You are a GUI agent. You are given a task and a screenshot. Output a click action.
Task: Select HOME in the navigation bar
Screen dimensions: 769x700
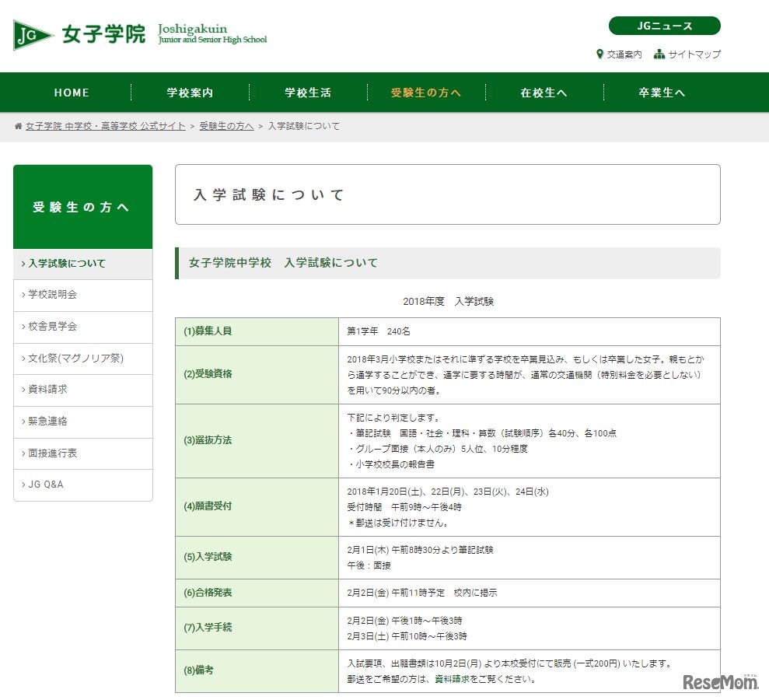tap(71, 92)
